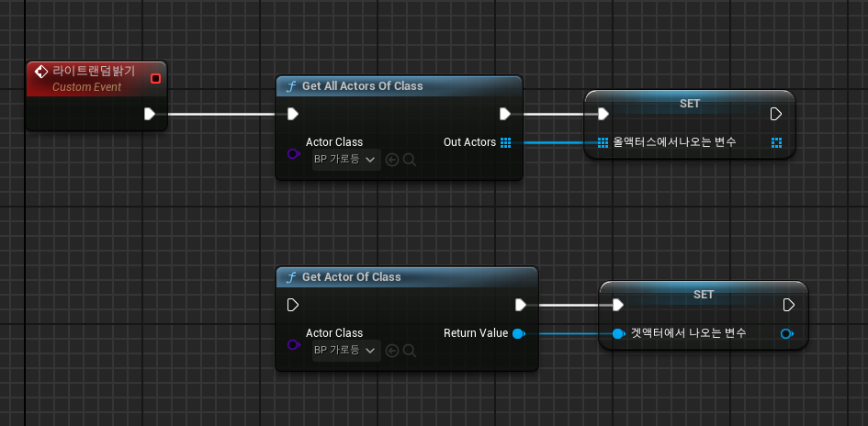The height and width of the screenshot is (426, 868).
Task: Click input exec pin of 올액터스에서나오는 변수 SET node
Action: [x=603, y=114]
